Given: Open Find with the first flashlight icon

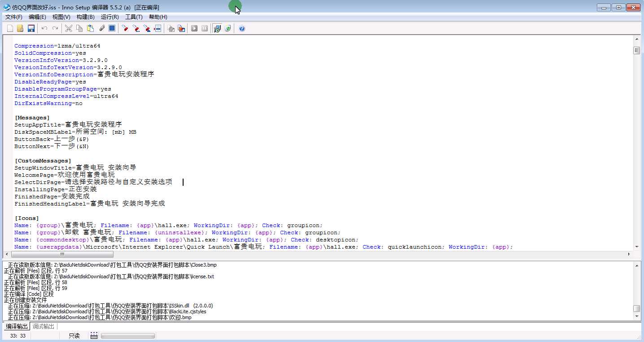Looking at the screenshot, I should tap(125, 28).
